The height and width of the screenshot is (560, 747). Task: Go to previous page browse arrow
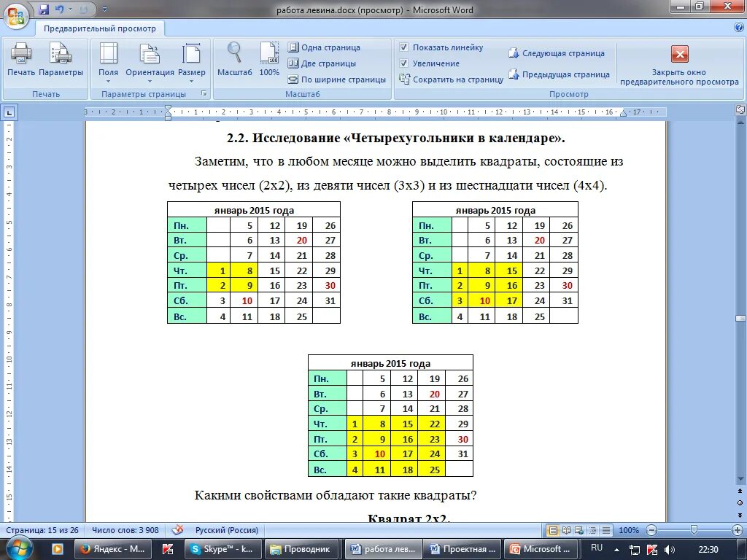tap(740, 491)
